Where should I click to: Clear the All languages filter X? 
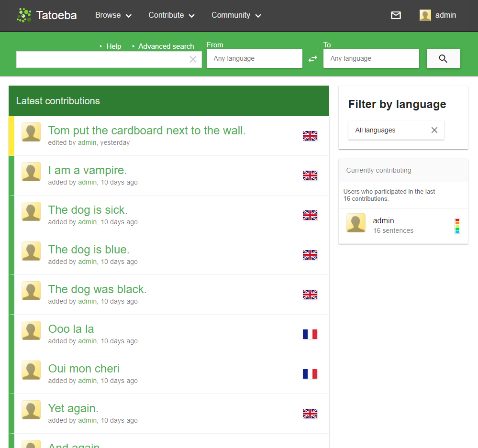tap(434, 130)
